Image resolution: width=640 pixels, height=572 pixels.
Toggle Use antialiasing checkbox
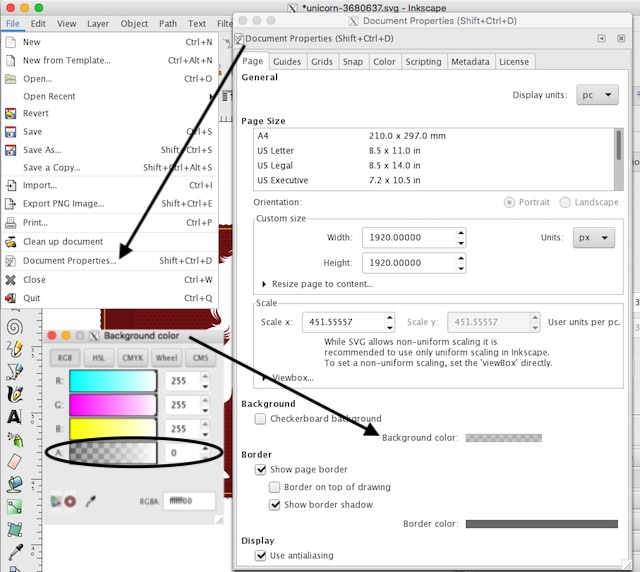coord(260,555)
